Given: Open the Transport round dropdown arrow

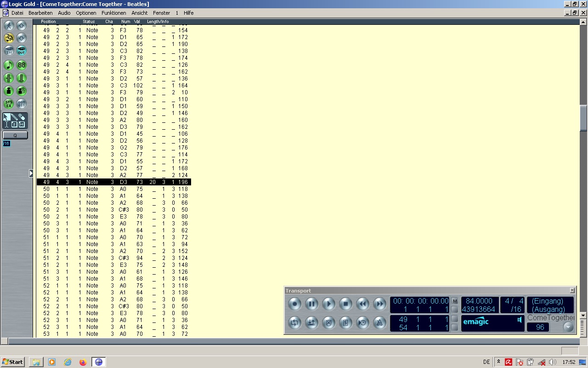Looking at the screenshot, I should [569, 327].
